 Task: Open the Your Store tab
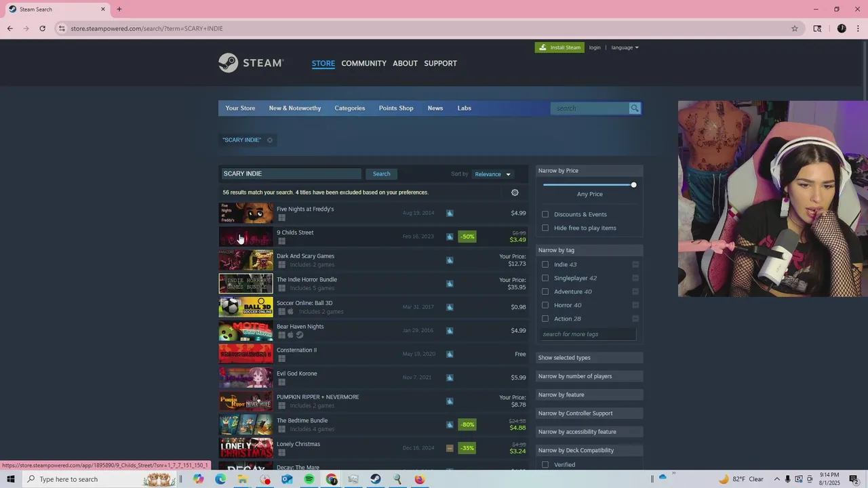(240, 108)
